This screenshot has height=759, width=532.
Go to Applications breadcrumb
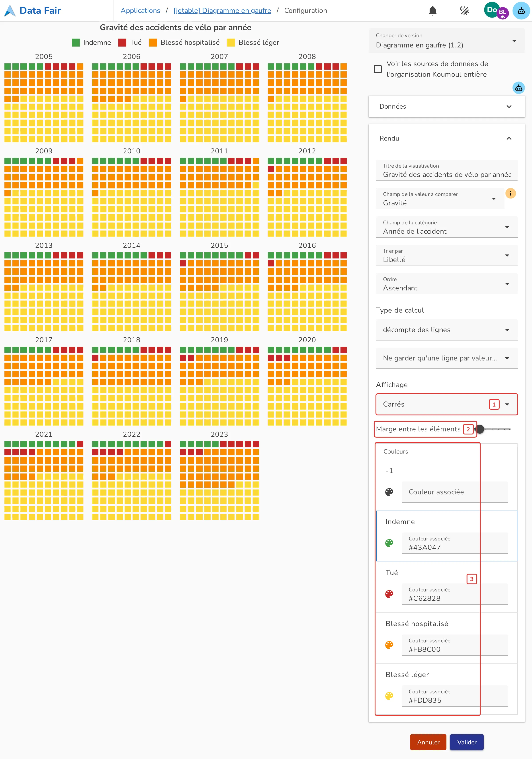pos(140,11)
